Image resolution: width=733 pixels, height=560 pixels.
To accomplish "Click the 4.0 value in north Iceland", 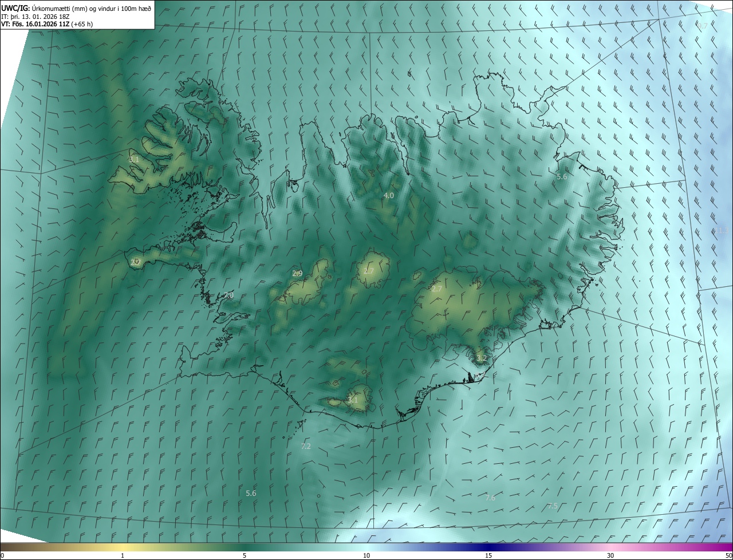I will click(388, 195).
